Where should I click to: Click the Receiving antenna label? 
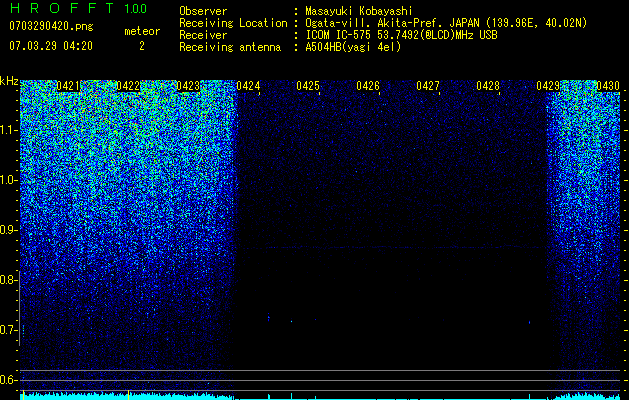[x=230, y=47]
